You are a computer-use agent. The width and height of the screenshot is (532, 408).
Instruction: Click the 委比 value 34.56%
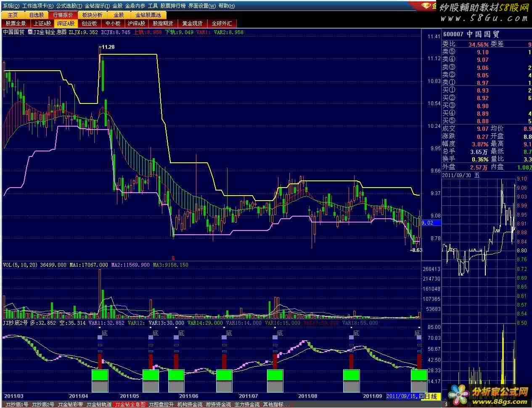tap(479, 44)
